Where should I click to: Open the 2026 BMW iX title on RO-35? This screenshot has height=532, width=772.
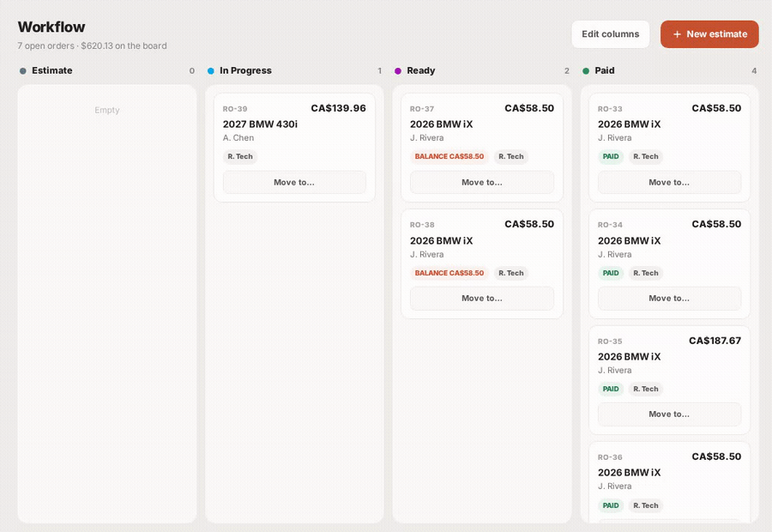630,357
